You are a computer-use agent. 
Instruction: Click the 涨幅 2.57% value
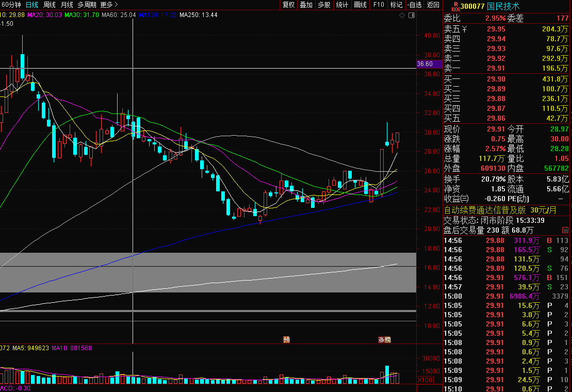click(495, 149)
